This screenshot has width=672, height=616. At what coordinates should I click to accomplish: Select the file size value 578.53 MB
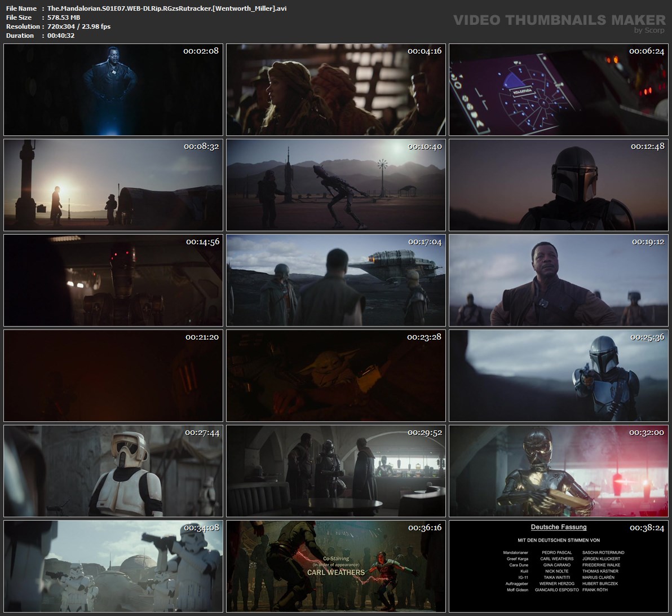pos(64,17)
